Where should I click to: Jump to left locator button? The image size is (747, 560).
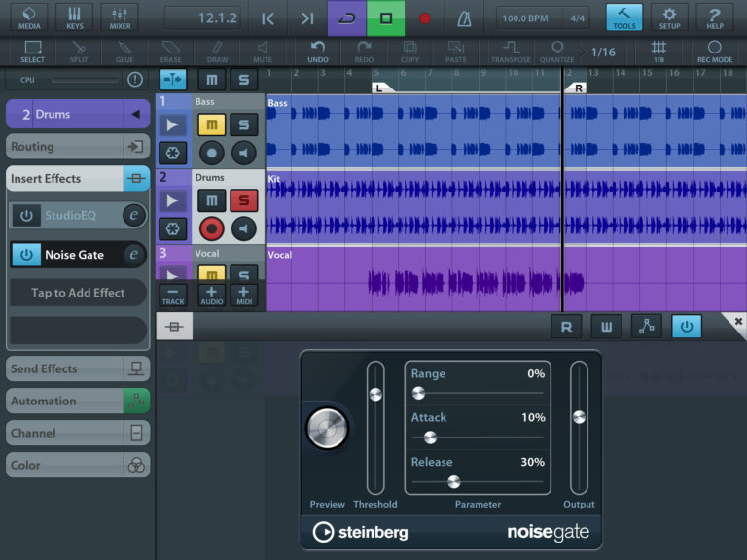coord(267,18)
